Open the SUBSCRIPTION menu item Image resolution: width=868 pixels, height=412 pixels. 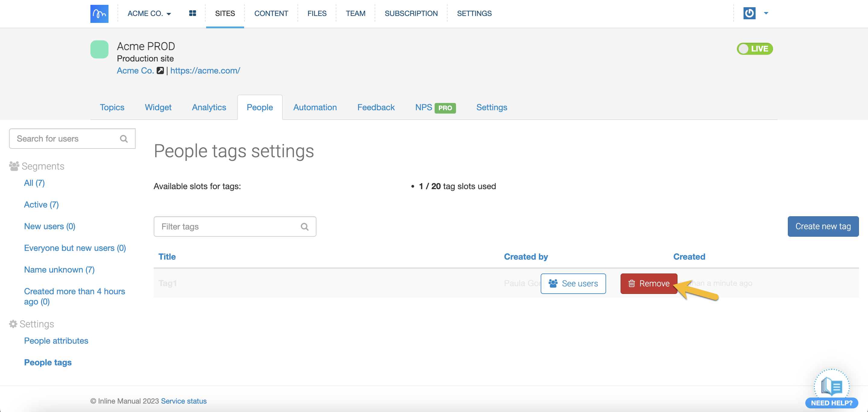[411, 14]
